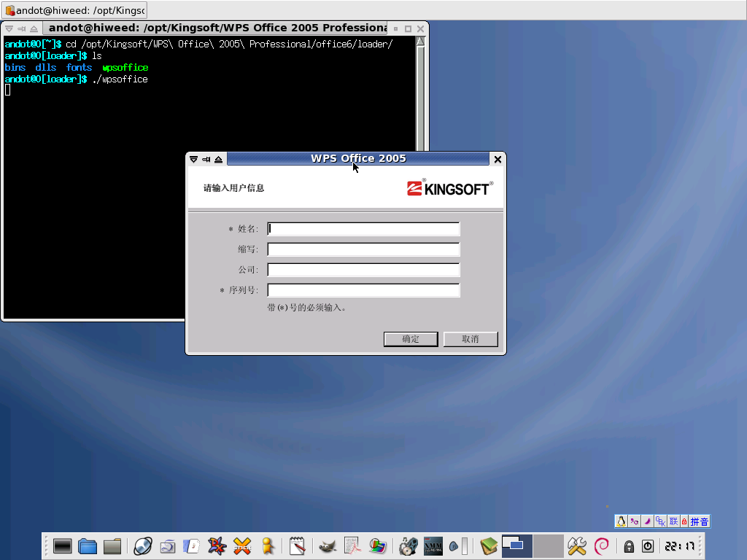
Task: Click the green wpsoffice name in the ls output
Action: coord(125,68)
